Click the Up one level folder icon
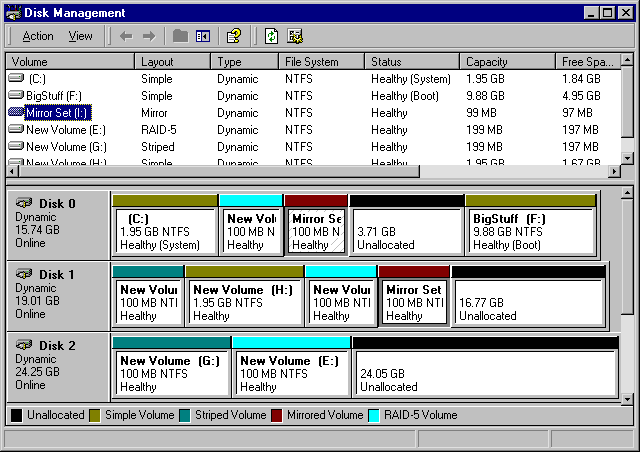Screen dimensions: 640x452 coord(180,36)
